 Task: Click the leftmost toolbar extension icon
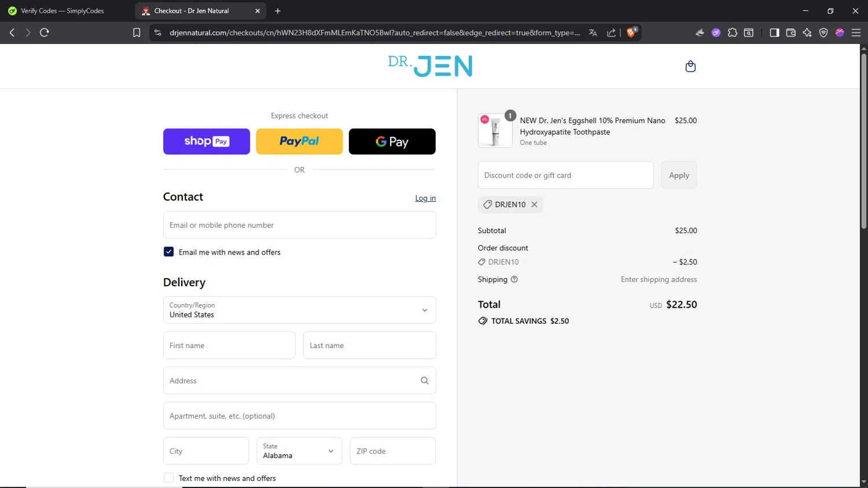pos(700,33)
